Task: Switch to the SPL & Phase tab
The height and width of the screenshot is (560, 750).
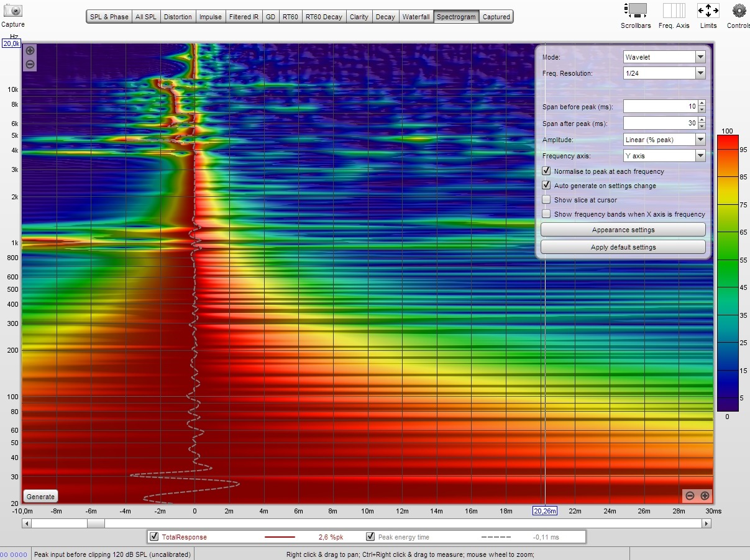Action: [x=109, y=17]
